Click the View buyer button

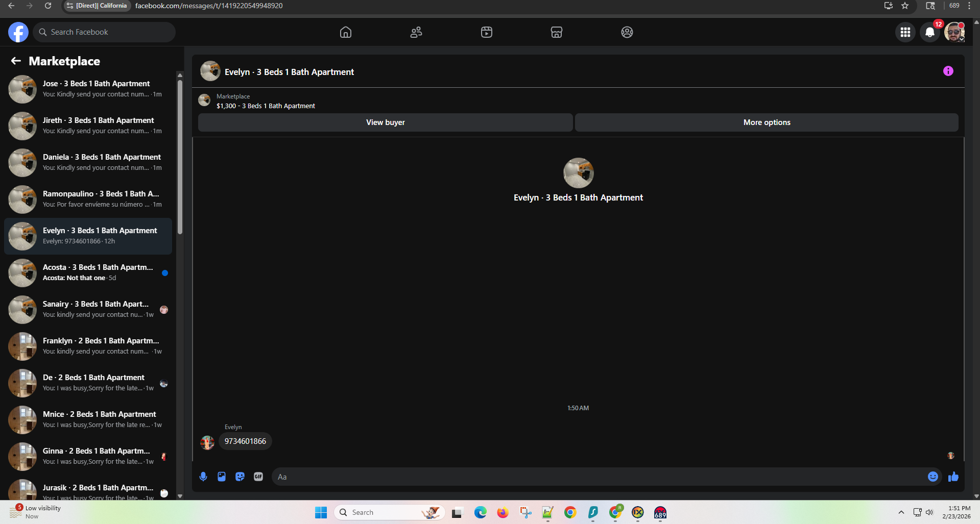click(386, 122)
